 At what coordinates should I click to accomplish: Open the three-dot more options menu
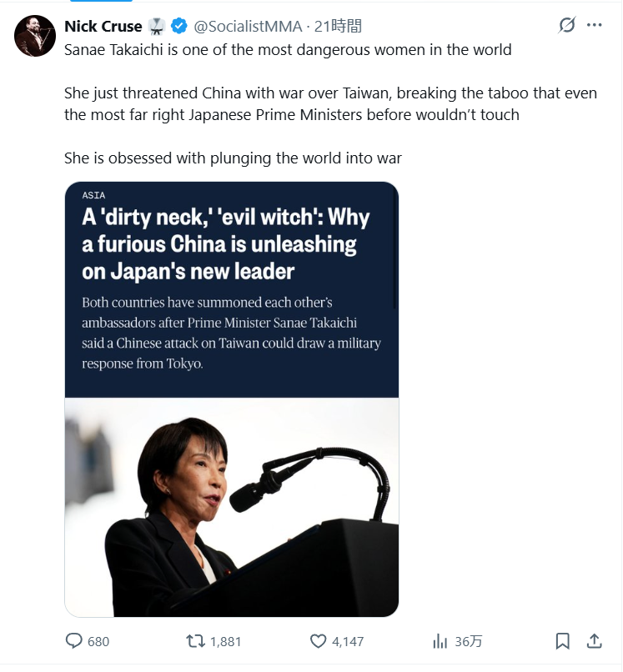pyautogui.click(x=594, y=25)
